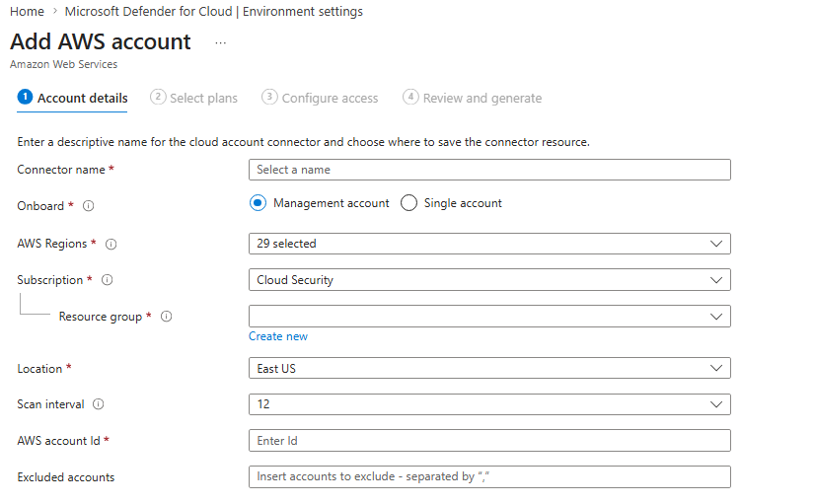Navigate to Home breadcrumb
This screenshot has width=815, height=504.
[x=27, y=12]
